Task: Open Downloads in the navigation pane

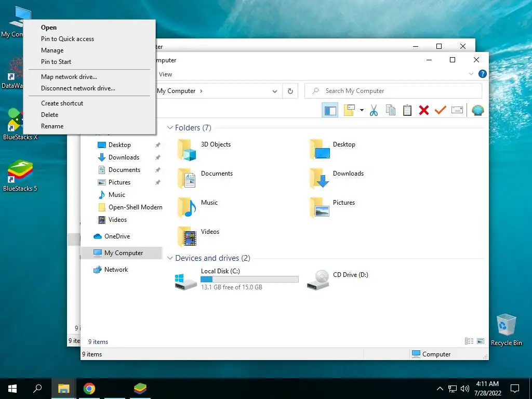Action: 124,157
